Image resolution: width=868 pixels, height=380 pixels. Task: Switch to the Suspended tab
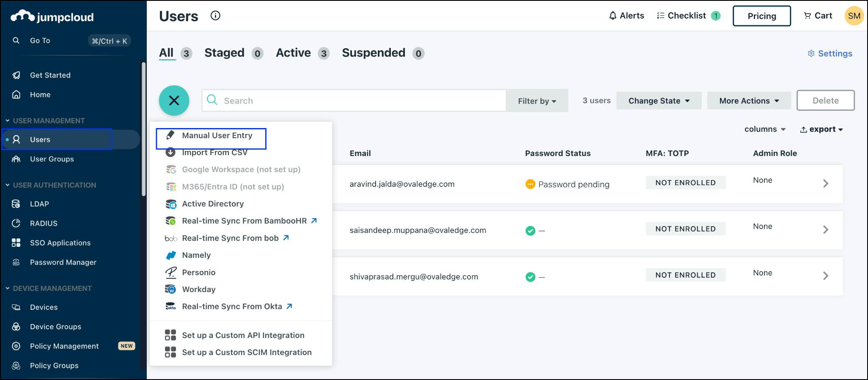(x=374, y=53)
